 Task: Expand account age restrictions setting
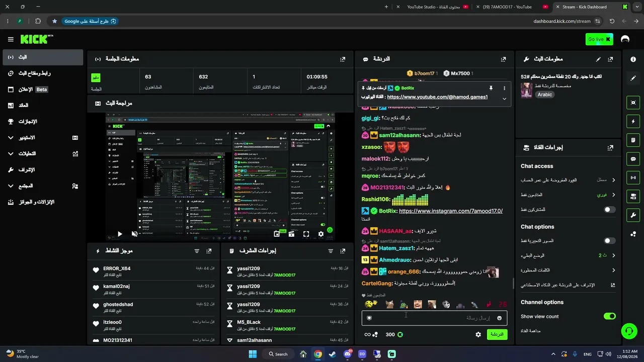[568, 180]
